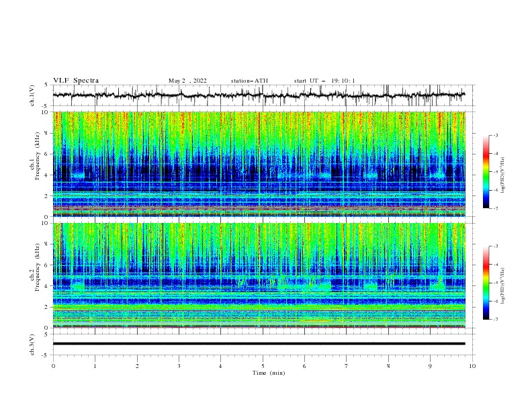Click the "-3" tick on the ch.1 colorbar
The image size is (532, 411).
(496, 135)
